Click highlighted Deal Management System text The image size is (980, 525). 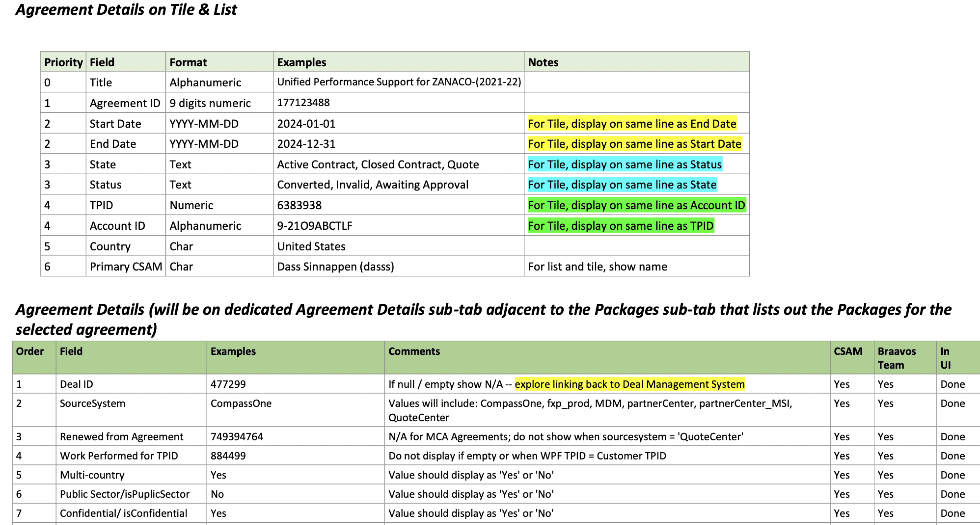629,384
